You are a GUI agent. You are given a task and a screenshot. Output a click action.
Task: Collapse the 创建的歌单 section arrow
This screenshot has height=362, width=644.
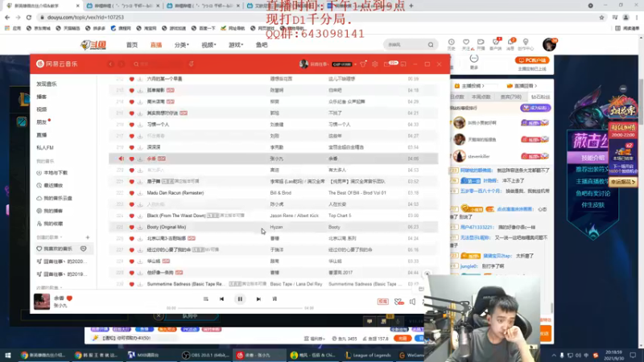[61, 237]
